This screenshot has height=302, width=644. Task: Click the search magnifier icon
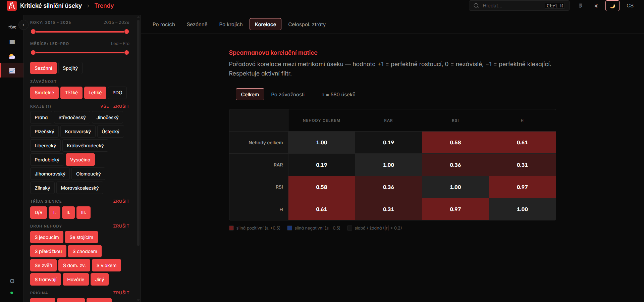(x=476, y=6)
